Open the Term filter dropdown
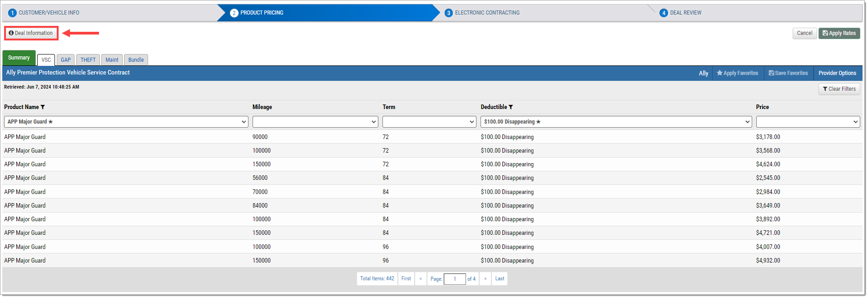The height and width of the screenshot is (298, 868). (x=429, y=122)
